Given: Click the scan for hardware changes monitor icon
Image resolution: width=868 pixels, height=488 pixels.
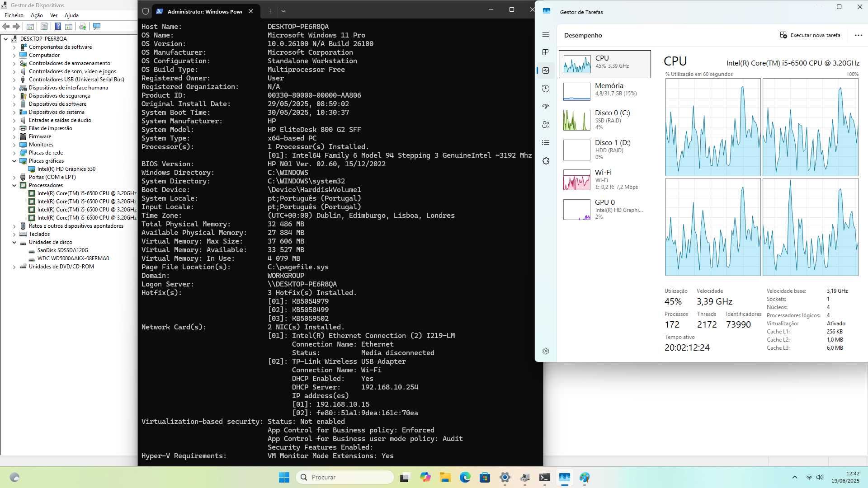Looking at the screenshot, I should [x=96, y=27].
